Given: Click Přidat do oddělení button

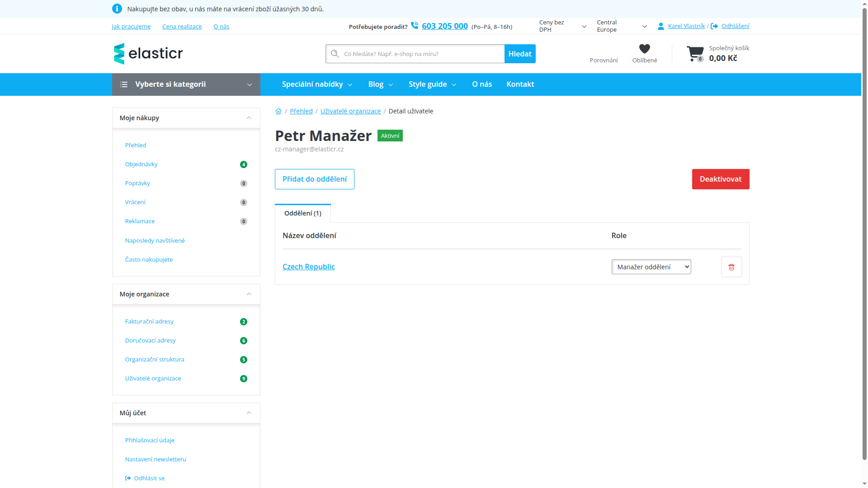Looking at the screenshot, I should coord(315,179).
